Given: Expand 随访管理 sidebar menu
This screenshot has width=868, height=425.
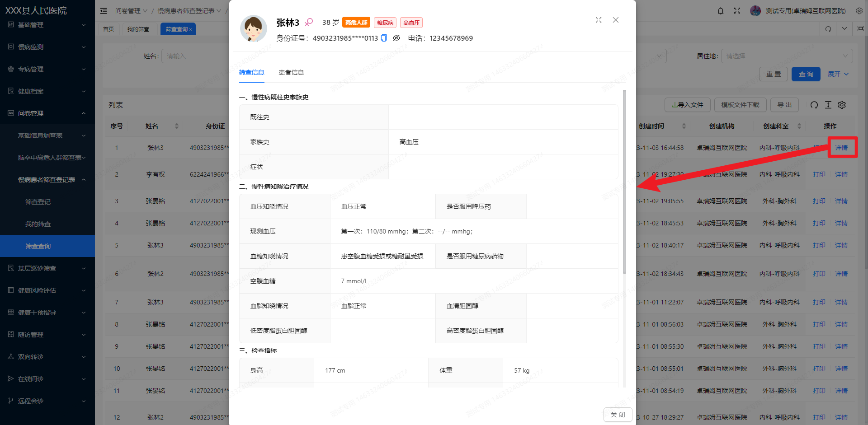Looking at the screenshot, I should coord(47,335).
